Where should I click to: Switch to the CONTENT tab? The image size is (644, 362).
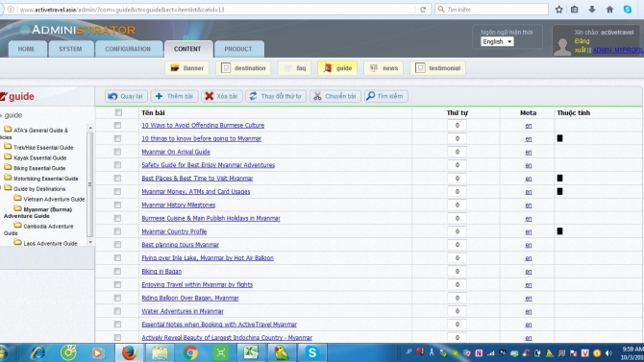point(187,49)
